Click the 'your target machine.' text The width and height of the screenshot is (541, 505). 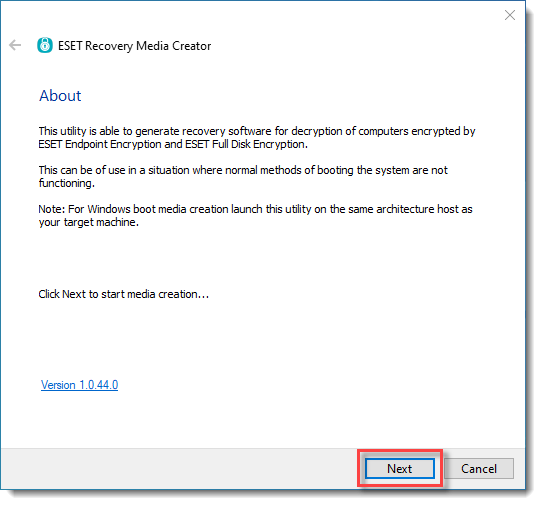coord(89,222)
